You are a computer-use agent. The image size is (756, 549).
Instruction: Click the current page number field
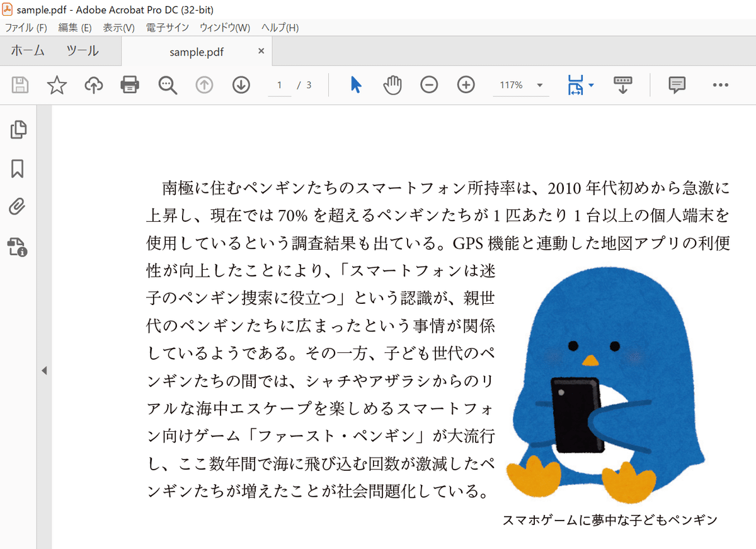280,85
